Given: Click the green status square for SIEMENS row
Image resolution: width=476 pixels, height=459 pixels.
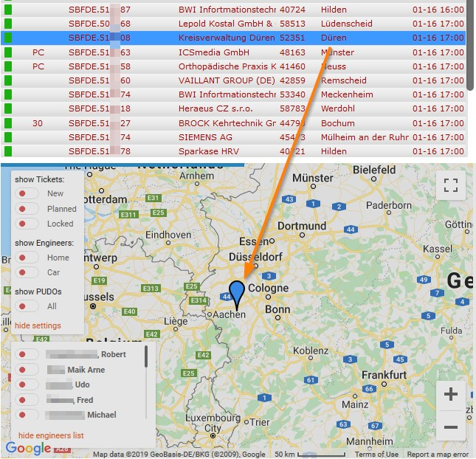Looking at the screenshot, I should point(8,137).
